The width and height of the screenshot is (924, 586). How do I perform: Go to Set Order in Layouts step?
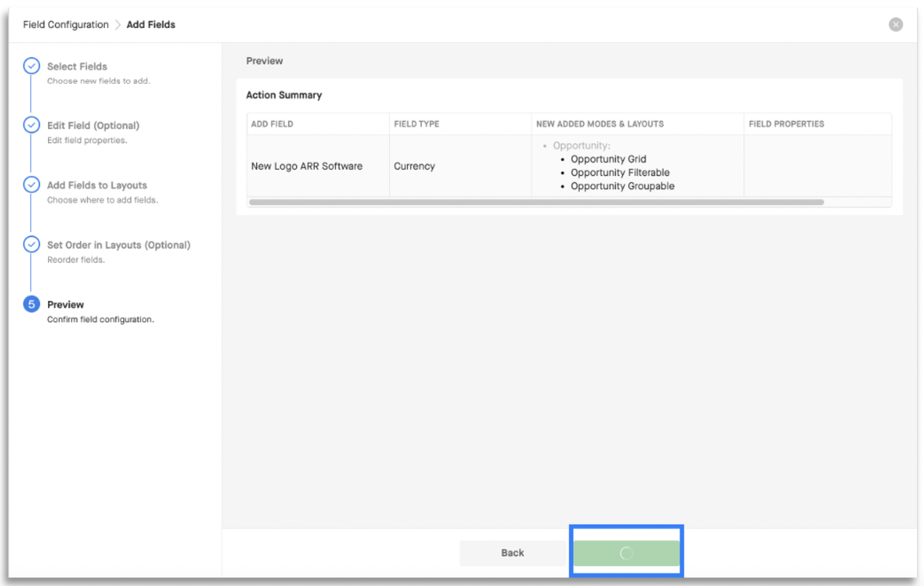118,245
